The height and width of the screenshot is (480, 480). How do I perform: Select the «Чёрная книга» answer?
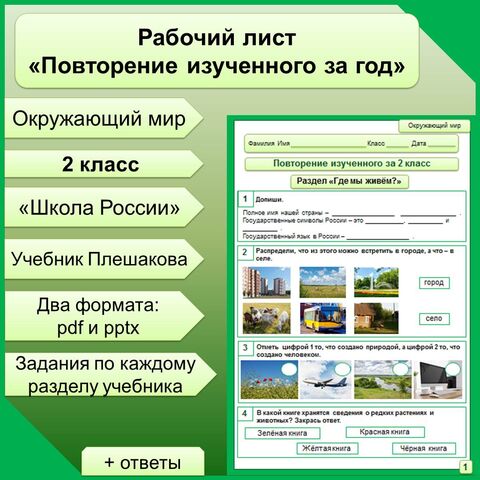[424, 448]
